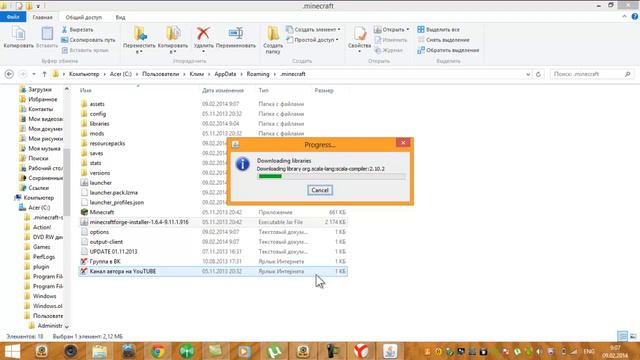Click the refresh icon next to the address bar

click(538, 74)
